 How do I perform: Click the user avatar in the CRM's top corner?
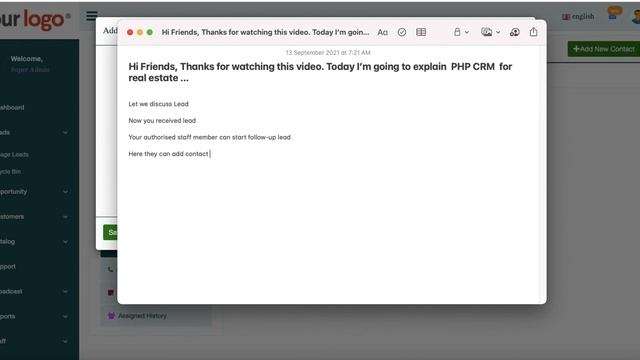(x=636, y=16)
